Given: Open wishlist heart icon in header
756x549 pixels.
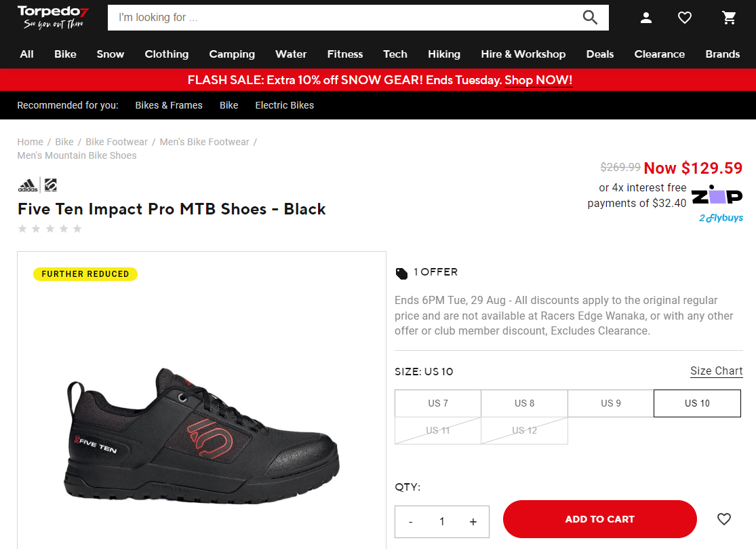Looking at the screenshot, I should click(x=685, y=18).
